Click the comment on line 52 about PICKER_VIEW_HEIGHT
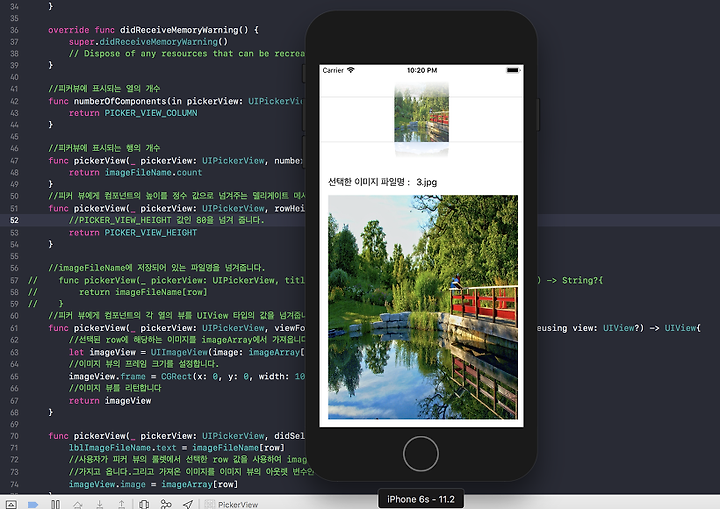 pos(167,221)
